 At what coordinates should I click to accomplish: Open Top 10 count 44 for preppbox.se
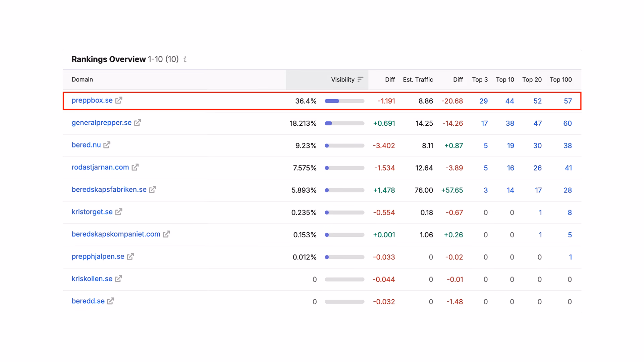tap(509, 101)
